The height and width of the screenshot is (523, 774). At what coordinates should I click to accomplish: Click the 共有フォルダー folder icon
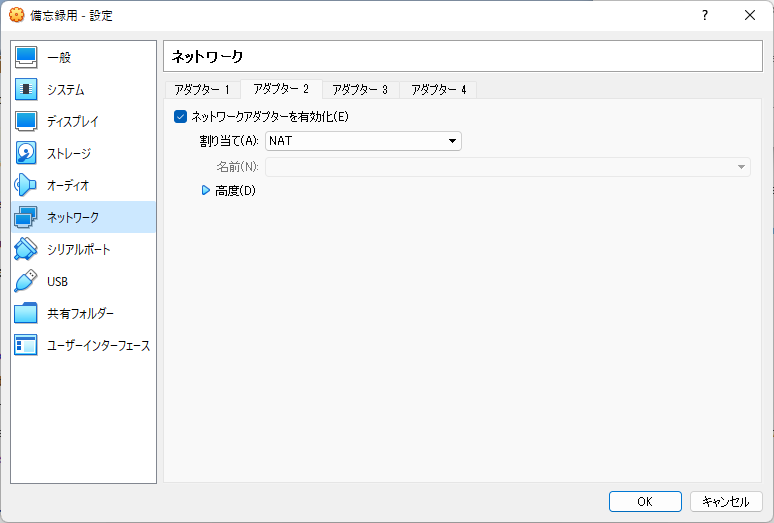coord(26,313)
